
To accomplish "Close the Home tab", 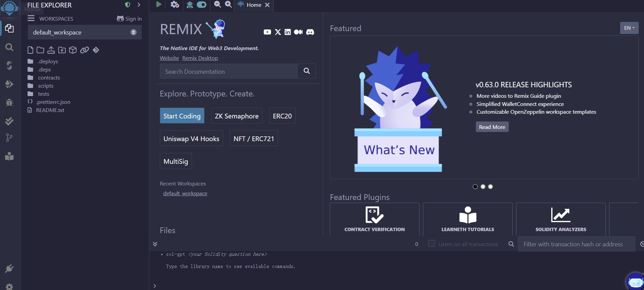I will coord(267,5).
